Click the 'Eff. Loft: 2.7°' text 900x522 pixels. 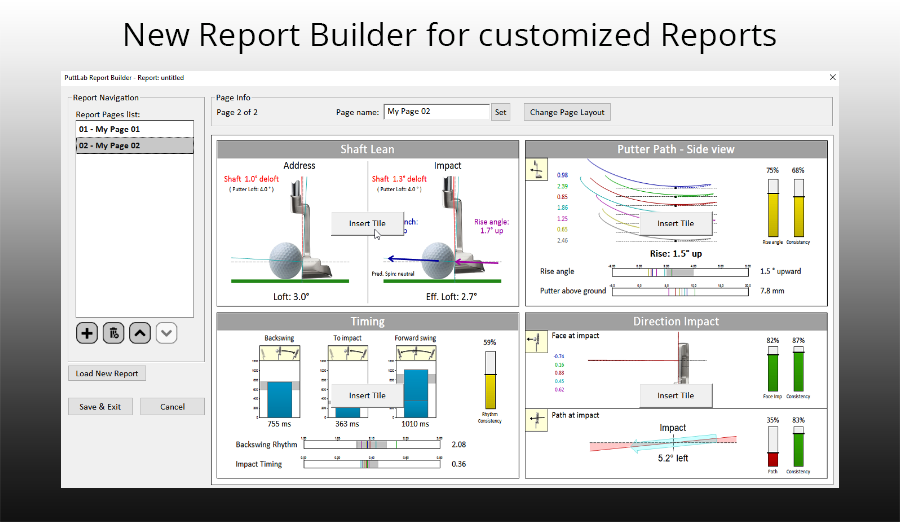(x=451, y=297)
